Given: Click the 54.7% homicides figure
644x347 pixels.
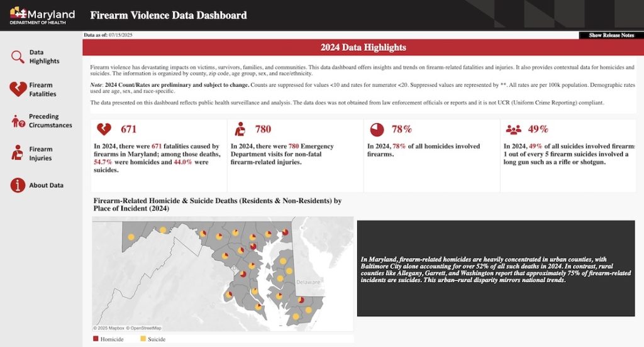Looking at the screenshot, I should point(103,162).
